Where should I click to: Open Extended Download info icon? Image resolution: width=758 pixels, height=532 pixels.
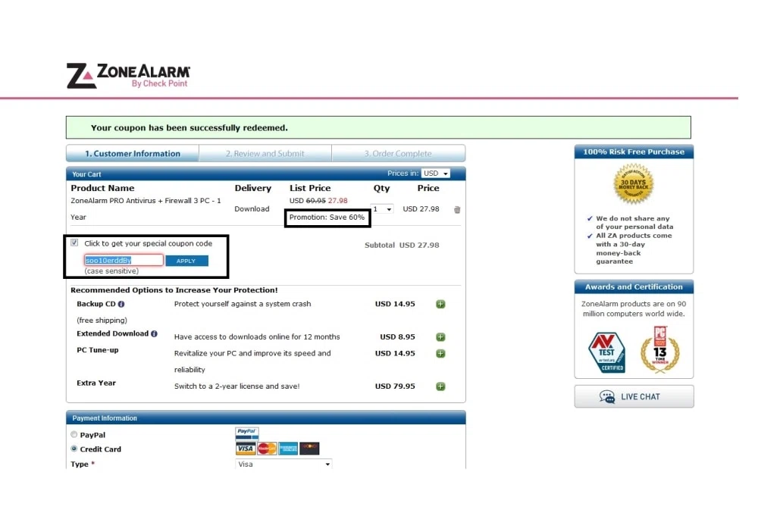(154, 333)
